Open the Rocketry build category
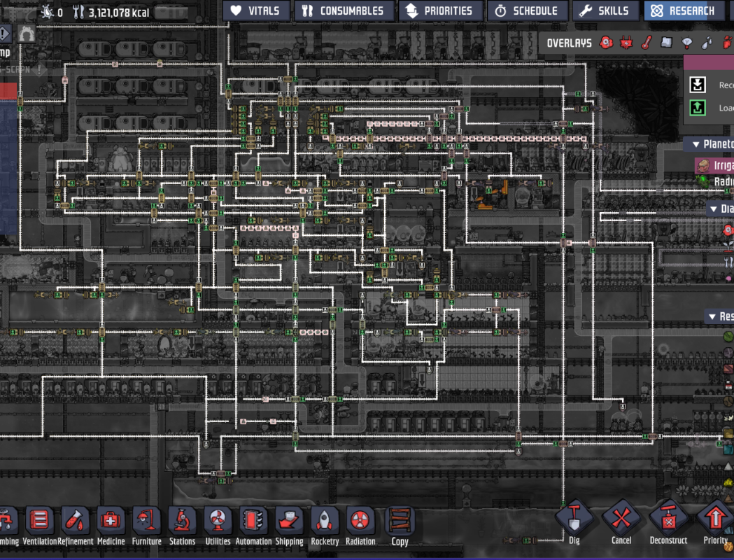This screenshot has width=734, height=560. coord(325,526)
